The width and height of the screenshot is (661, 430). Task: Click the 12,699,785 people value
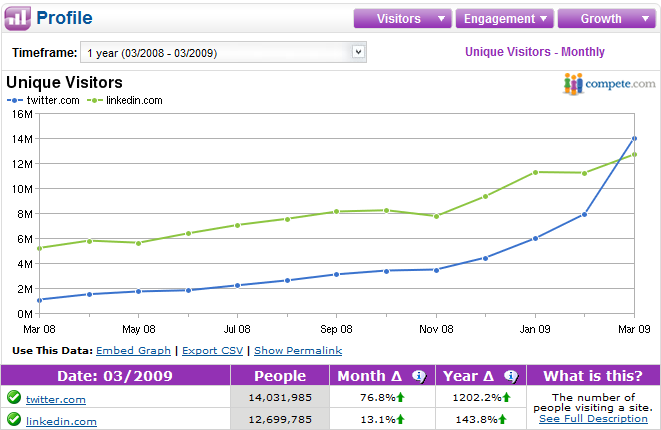coord(280,419)
